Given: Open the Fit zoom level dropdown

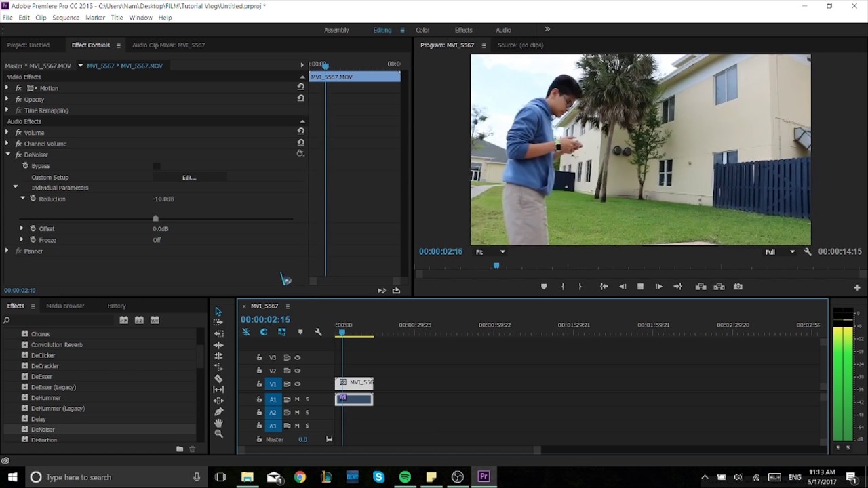Looking at the screenshot, I should pos(490,252).
